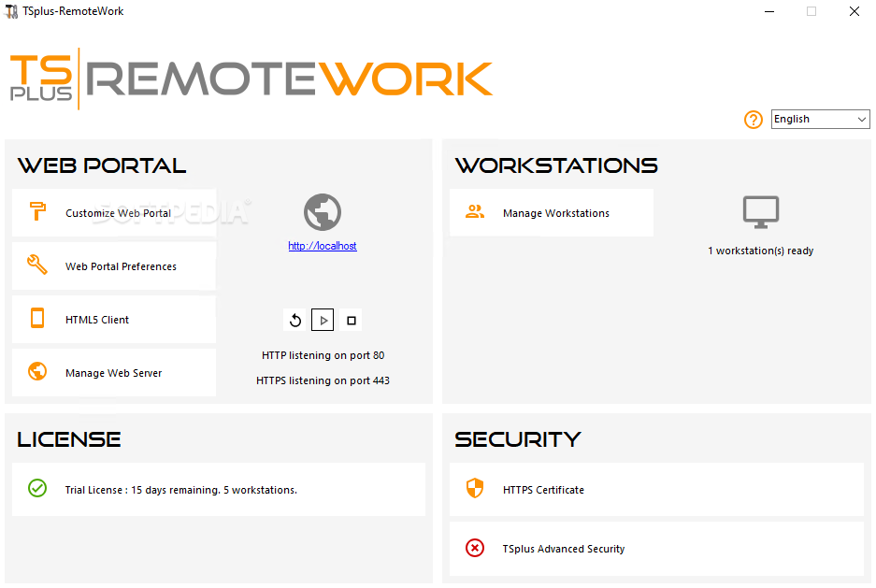Click the gray monitor workstation icon

761,212
